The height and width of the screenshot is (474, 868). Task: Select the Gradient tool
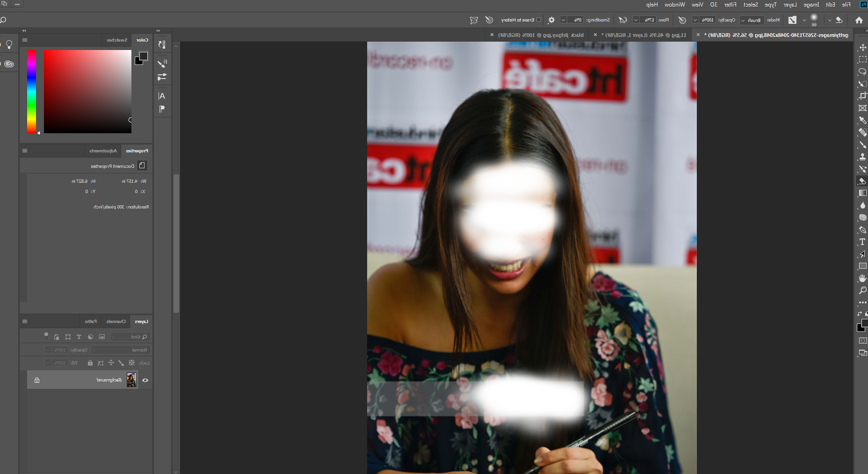point(862,193)
